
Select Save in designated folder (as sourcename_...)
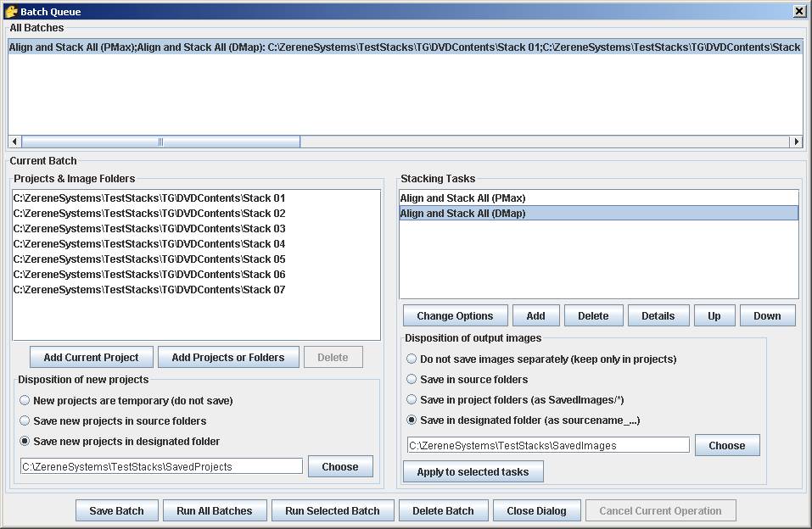pyautogui.click(x=524, y=420)
